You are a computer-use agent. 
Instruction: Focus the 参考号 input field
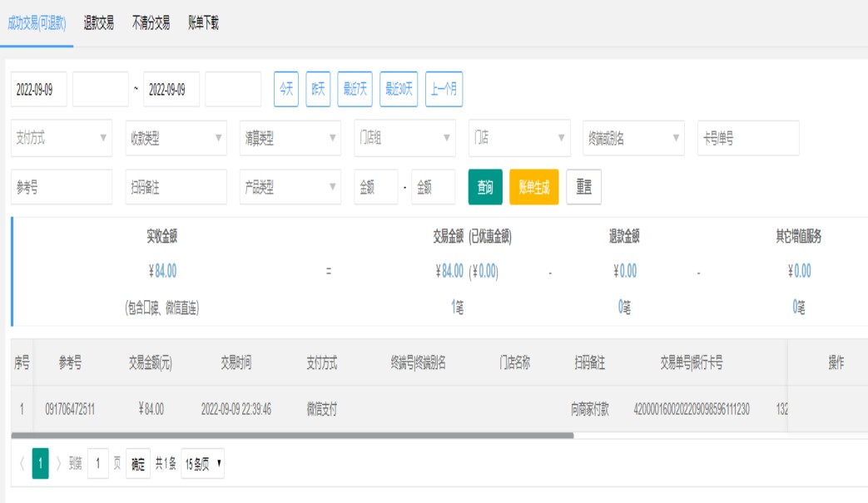click(62, 188)
